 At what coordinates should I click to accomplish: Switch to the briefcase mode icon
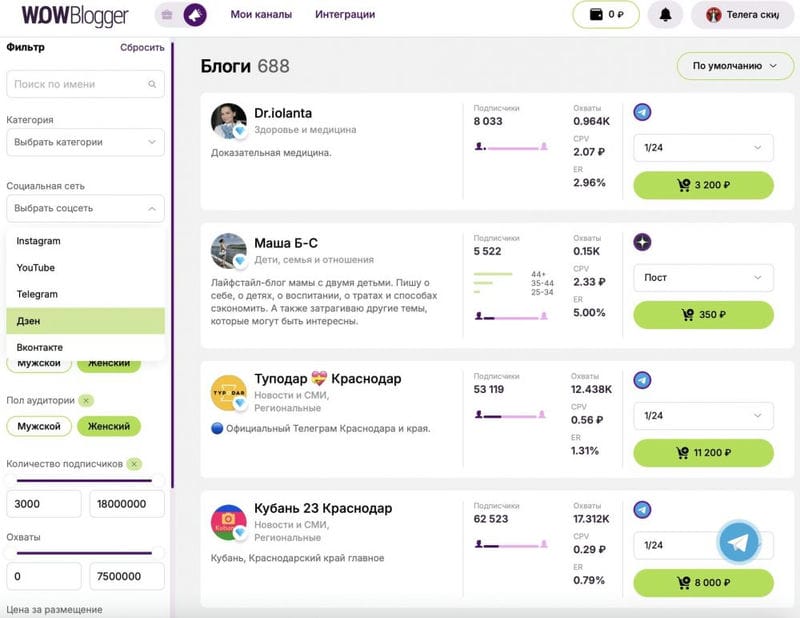coord(167,15)
